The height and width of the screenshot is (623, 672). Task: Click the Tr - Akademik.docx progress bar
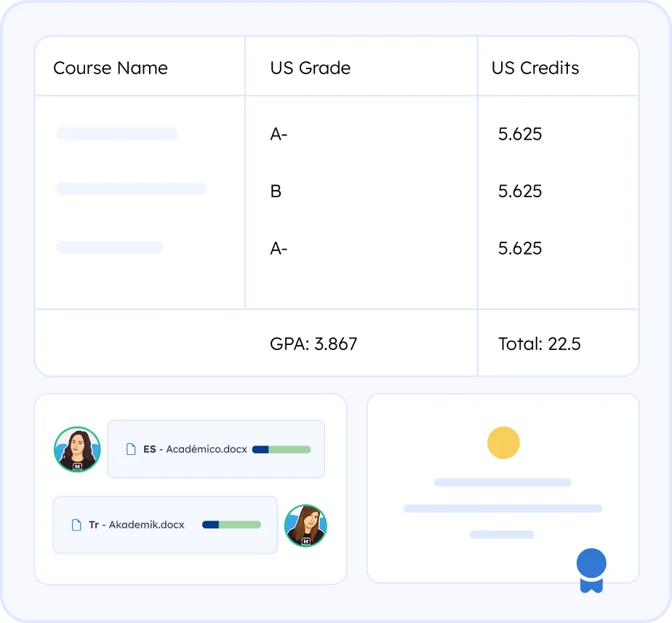(x=231, y=525)
